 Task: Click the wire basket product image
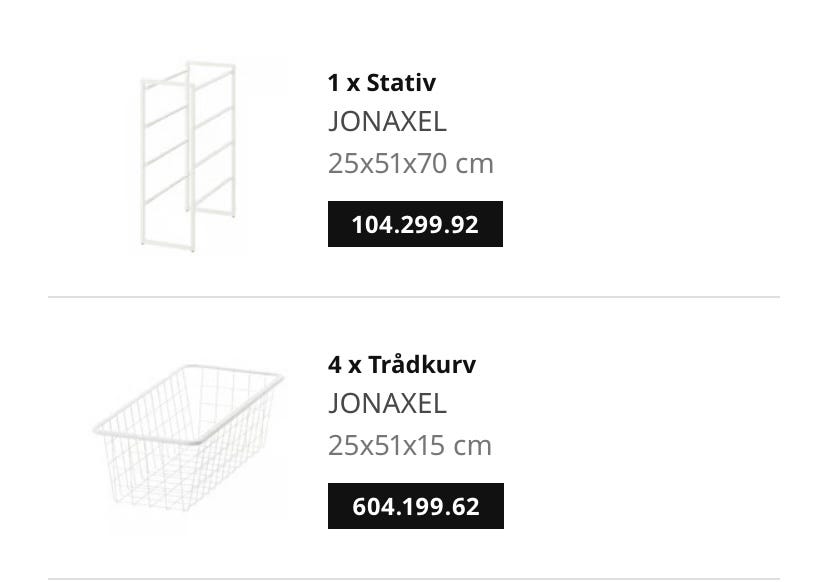point(188,437)
